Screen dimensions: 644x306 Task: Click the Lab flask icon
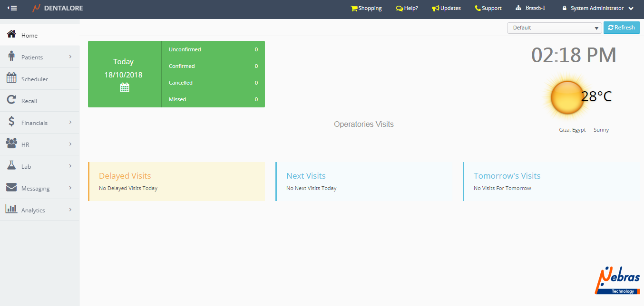click(11, 166)
